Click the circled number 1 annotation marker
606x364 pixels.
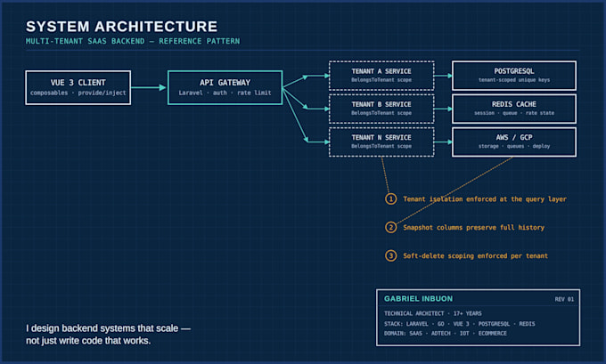tap(390, 199)
